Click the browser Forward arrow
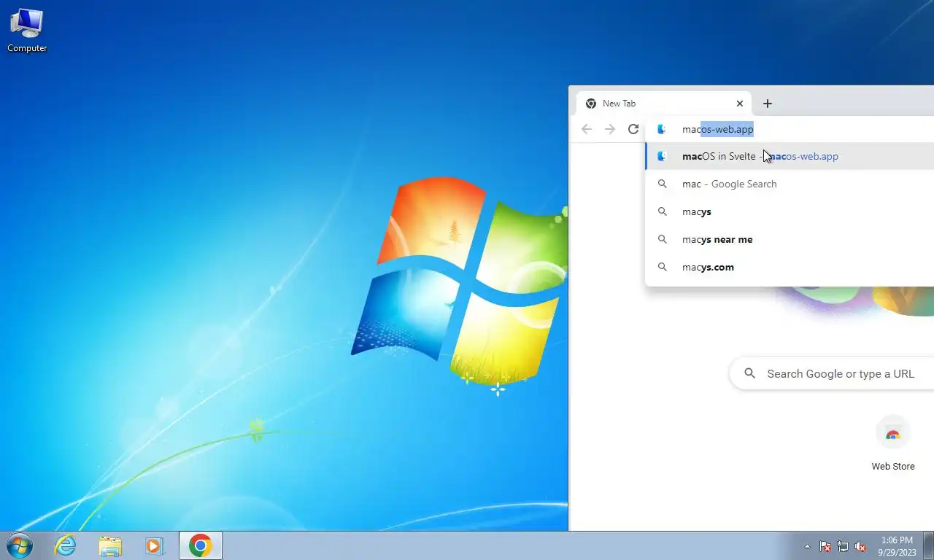The height and width of the screenshot is (560, 934). point(610,129)
